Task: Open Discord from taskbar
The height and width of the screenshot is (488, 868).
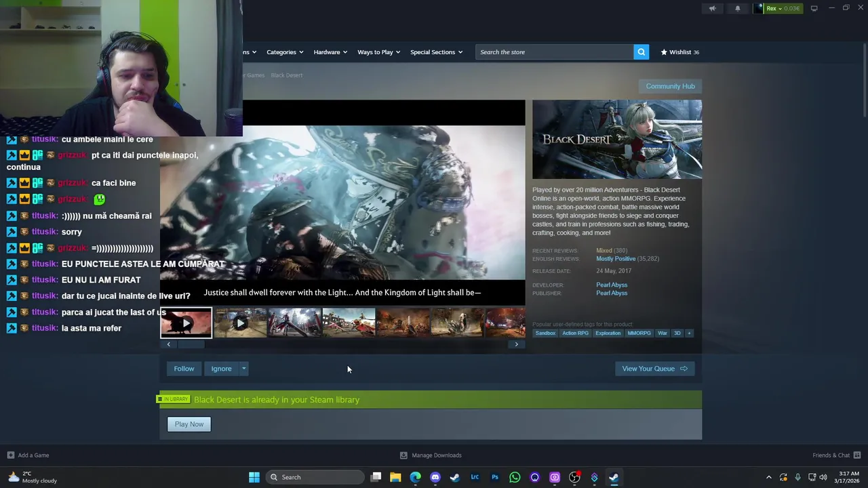Action: point(435,477)
